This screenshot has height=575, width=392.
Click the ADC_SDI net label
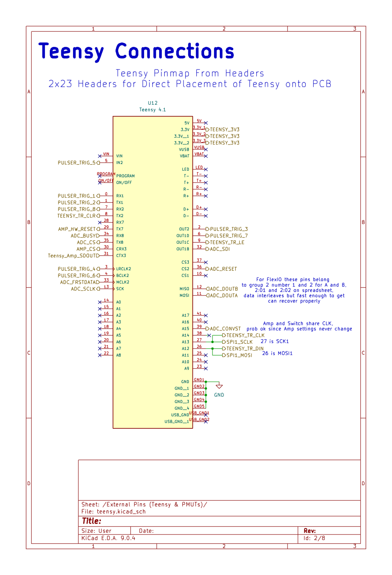tap(218, 249)
